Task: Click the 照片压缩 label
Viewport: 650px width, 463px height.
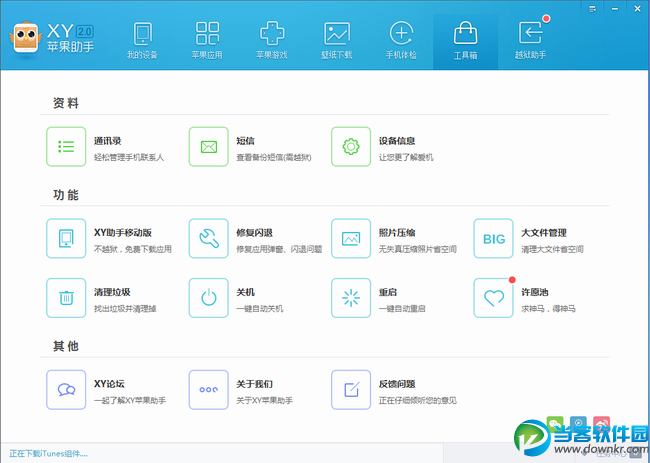Action: click(397, 233)
